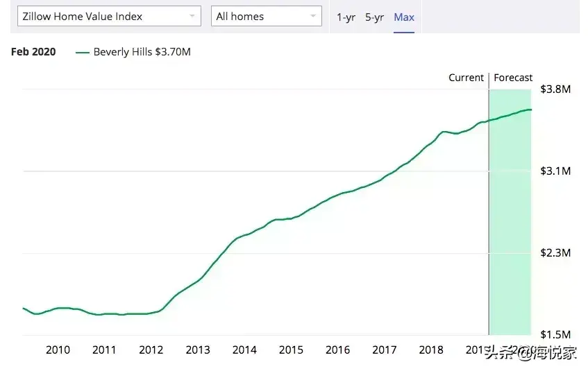Screen dimensions: 588x371
Task: Click the 2010 label on the x-axis
Action: click(58, 350)
